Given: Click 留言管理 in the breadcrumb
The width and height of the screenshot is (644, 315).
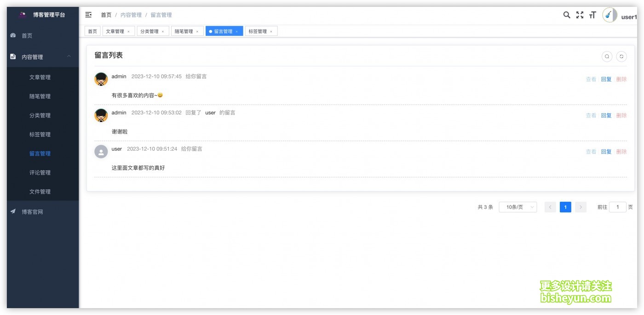Looking at the screenshot, I should (x=161, y=15).
